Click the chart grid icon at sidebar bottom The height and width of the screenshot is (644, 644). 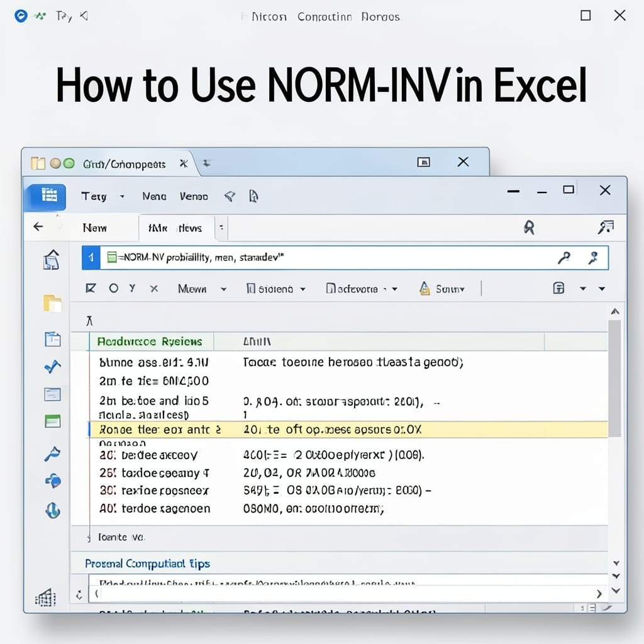click(x=45, y=597)
